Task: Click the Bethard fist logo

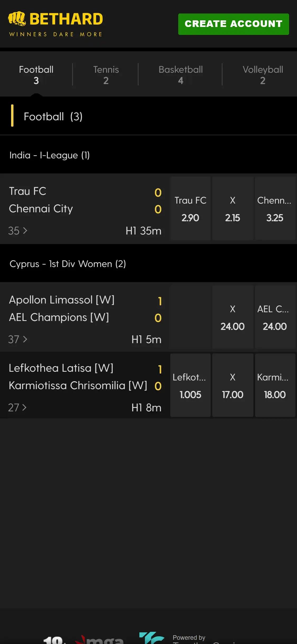Action: tap(17, 19)
